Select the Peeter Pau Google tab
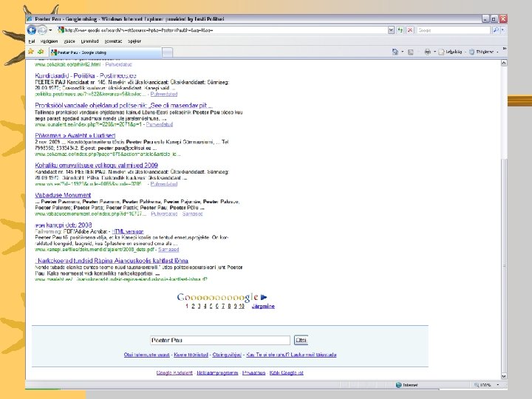The image size is (532, 399). pyautogui.click(x=106, y=52)
